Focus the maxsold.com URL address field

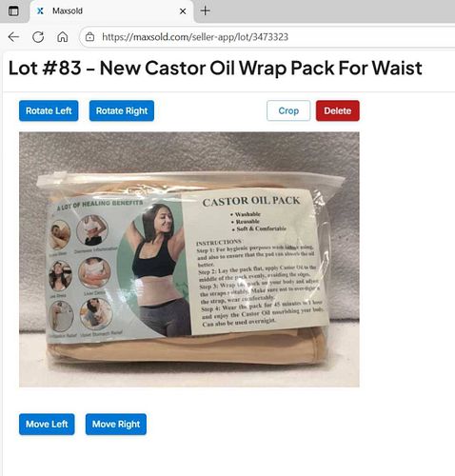coord(267,37)
